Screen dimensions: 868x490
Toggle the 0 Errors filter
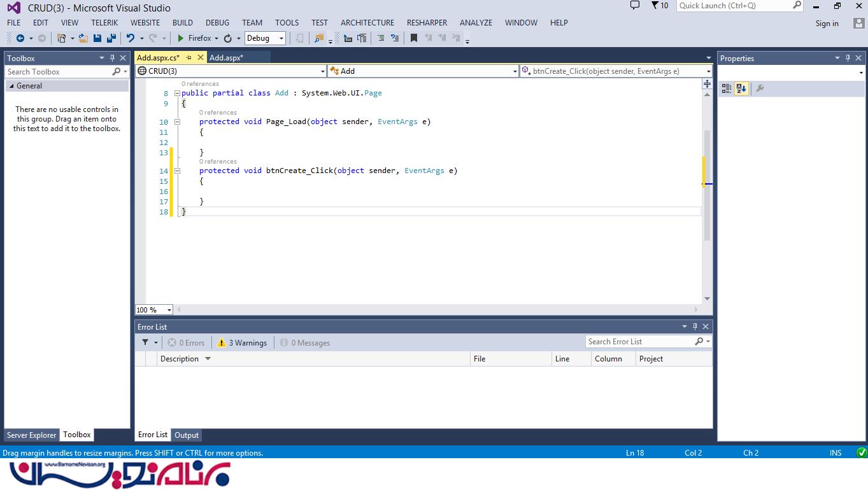pyautogui.click(x=186, y=342)
